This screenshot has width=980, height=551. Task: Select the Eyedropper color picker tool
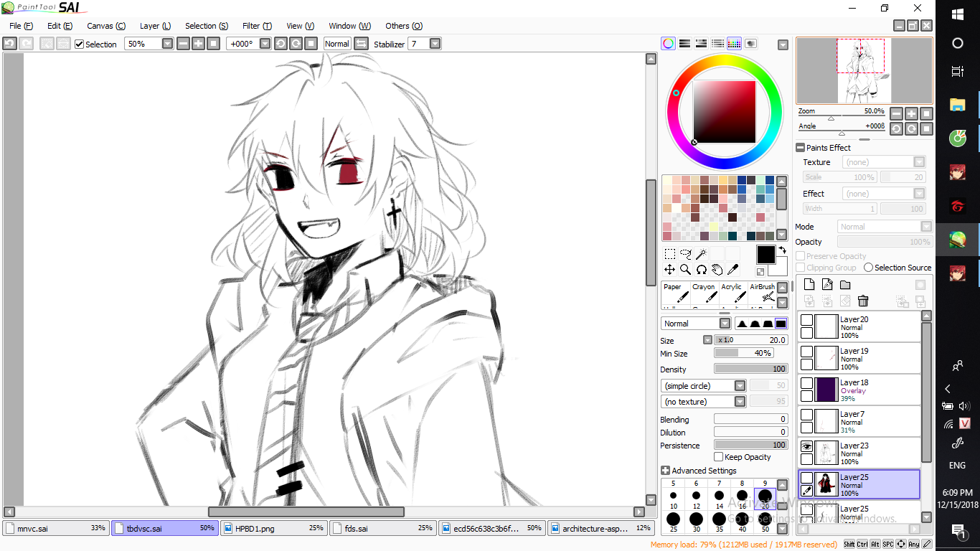point(732,270)
